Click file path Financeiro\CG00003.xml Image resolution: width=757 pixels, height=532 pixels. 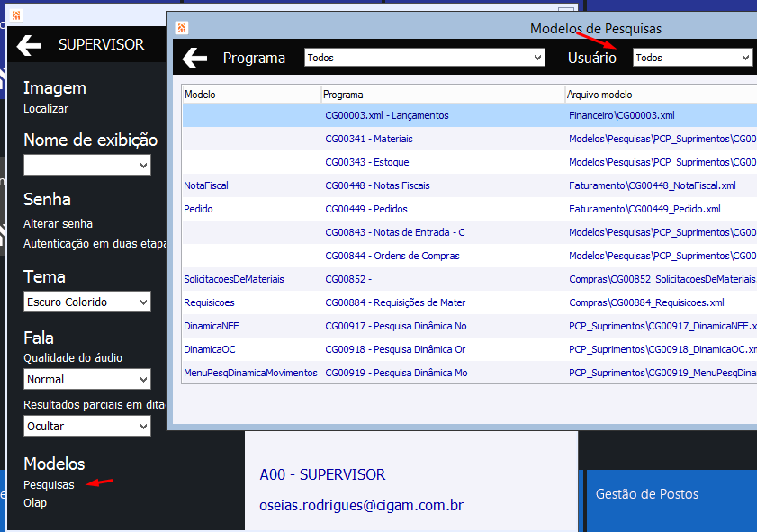pyautogui.click(x=622, y=115)
